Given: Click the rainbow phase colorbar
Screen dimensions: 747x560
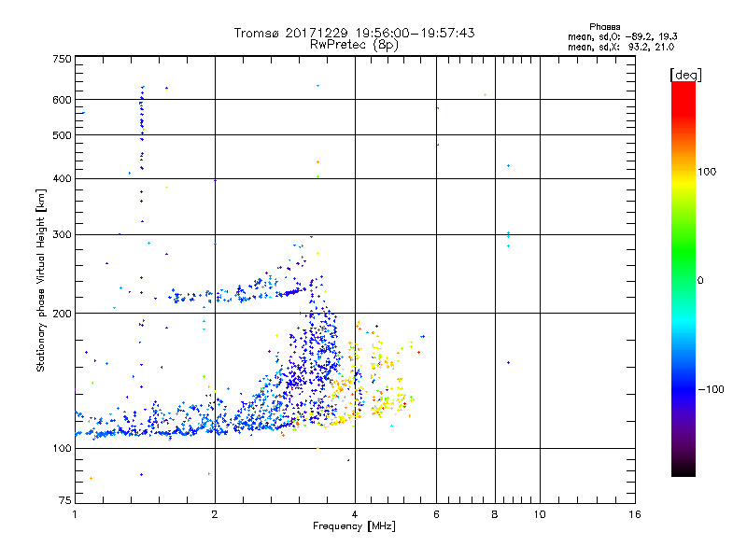Looking at the screenshot, I should click(684, 278).
